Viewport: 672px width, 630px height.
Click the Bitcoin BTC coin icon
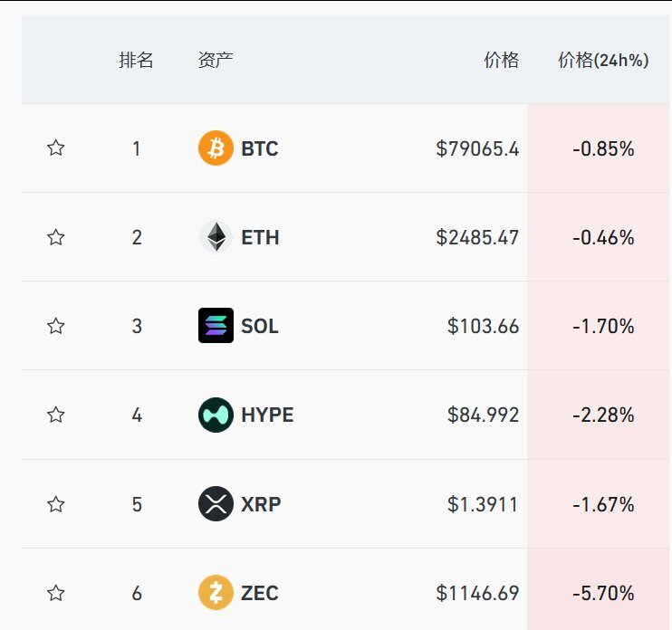tap(216, 148)
